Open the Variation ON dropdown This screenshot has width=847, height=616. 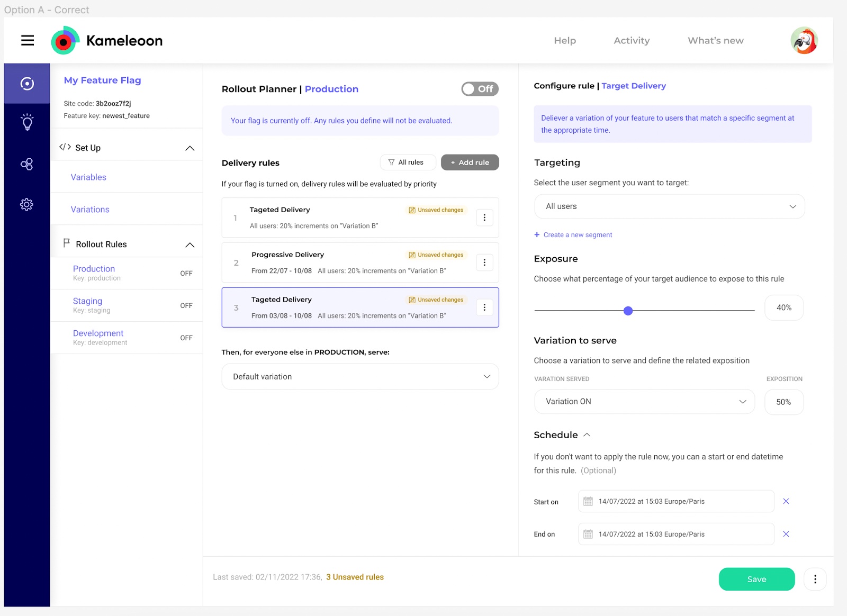pos(644,402)
